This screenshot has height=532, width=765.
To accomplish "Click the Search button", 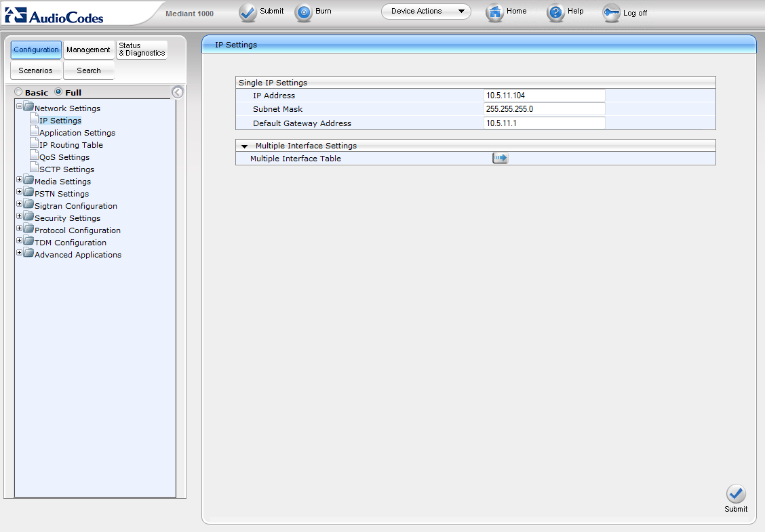I will (x=89, y=70).
